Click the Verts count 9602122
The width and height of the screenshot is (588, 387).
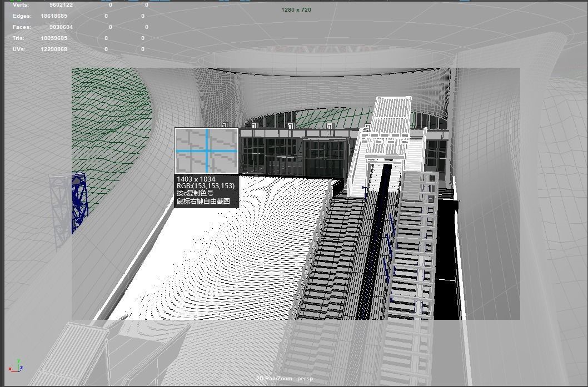(x=61, y=5)
